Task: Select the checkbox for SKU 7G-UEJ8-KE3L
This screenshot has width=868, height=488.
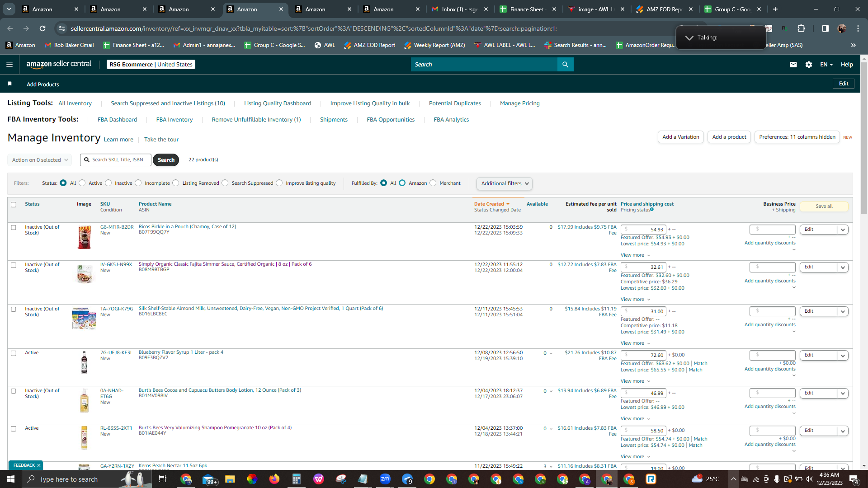Action: pos(14,353)
